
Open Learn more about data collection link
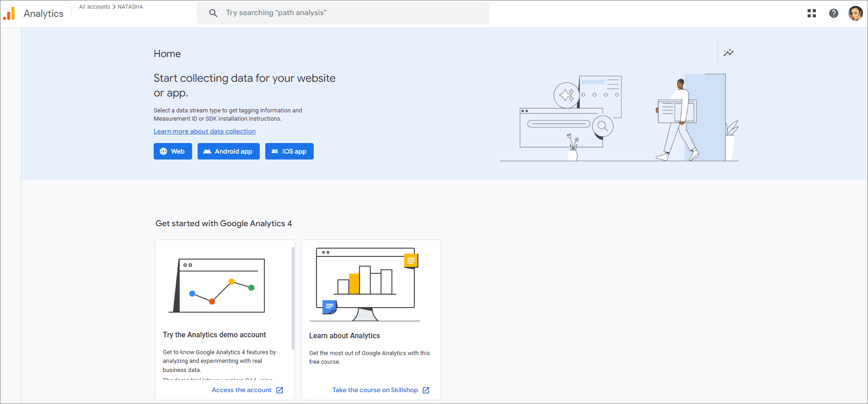click(x=204, y=131)
